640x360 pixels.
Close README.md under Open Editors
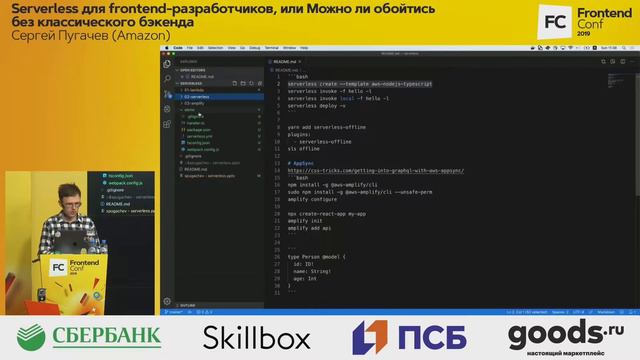(182, 77)
